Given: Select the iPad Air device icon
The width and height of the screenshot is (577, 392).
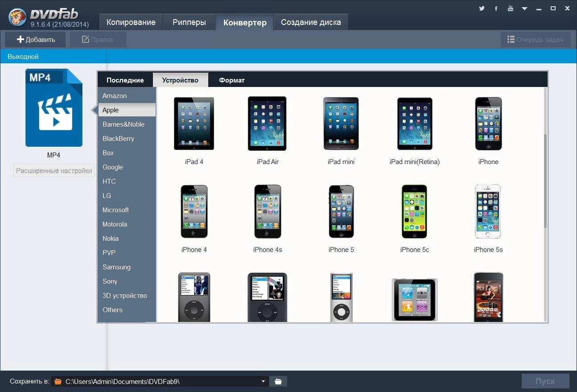Looking at the screenshot, I should [267, 124].
